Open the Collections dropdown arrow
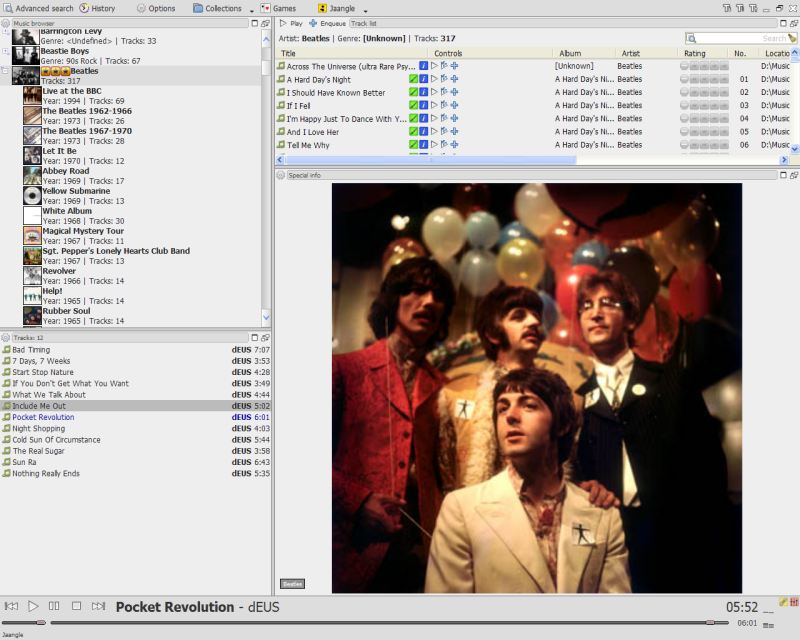 [251, 9]
